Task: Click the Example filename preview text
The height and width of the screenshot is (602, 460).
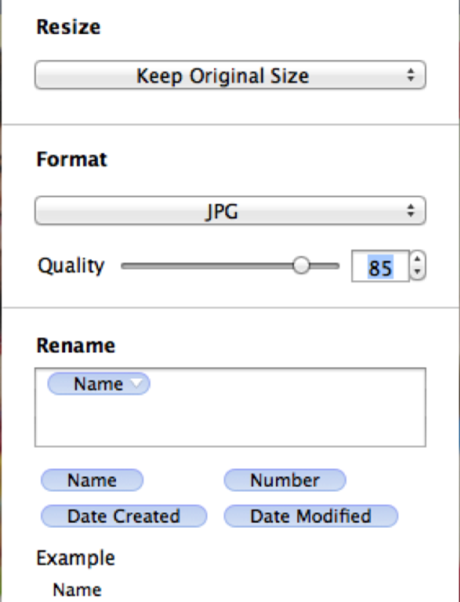Action: 77,590
